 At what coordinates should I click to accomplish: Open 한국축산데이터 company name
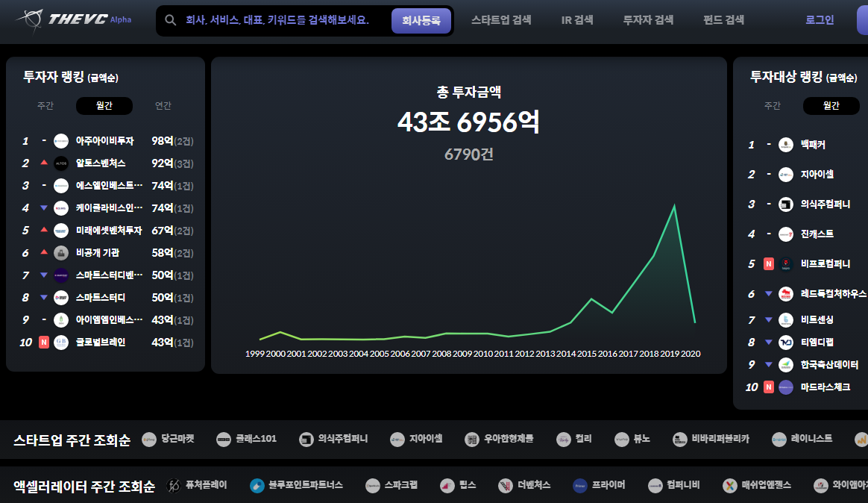pyautogui.click(x=829, y=364)
